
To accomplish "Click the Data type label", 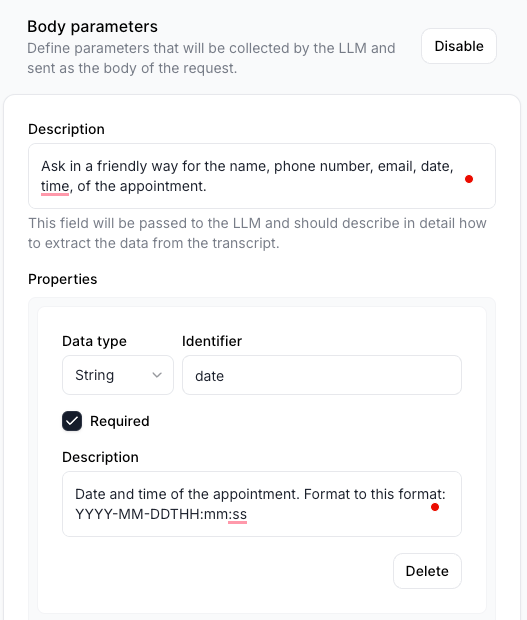I will pyautogui.click(x=94, y=341).
